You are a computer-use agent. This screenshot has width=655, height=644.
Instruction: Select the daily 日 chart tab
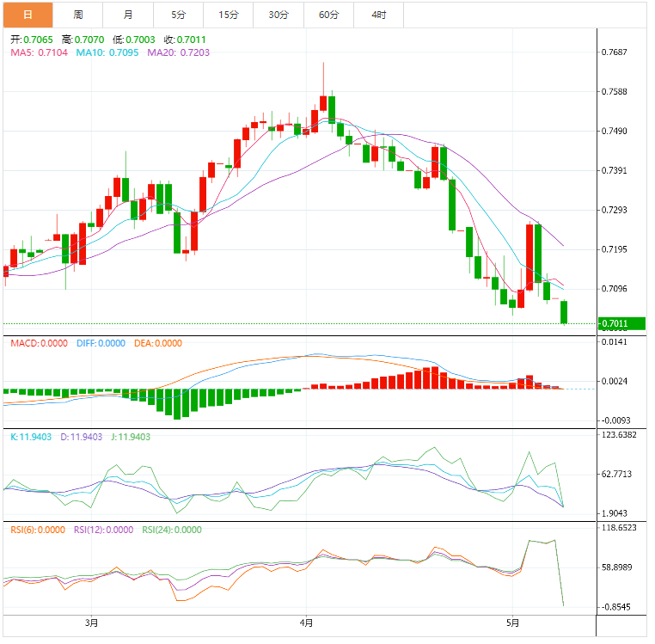click(28, 15)
